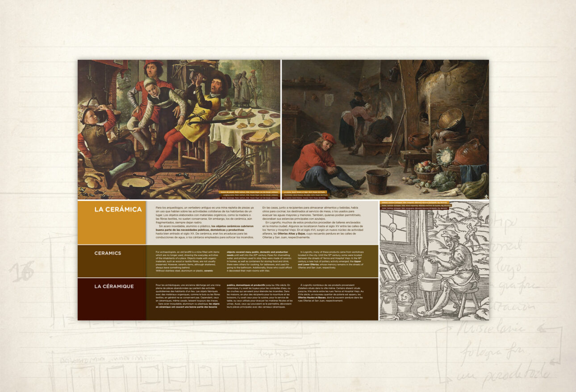
Task: Select the LA CÉRAMIQUE heading
Action: point(114,286)
